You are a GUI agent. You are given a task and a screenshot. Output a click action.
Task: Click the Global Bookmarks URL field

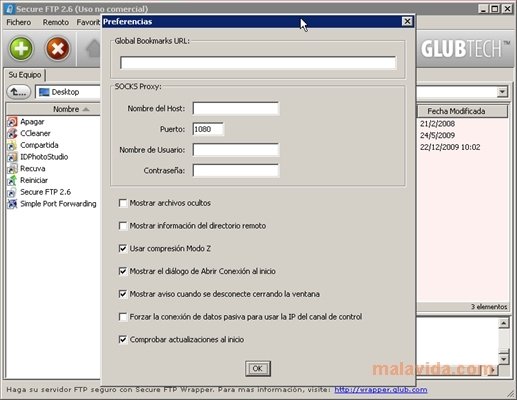click(258, 63)
